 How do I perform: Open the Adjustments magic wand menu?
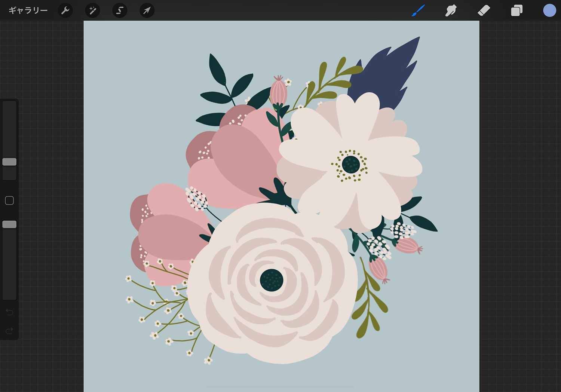pyautogui.click(x=93, y=10)
